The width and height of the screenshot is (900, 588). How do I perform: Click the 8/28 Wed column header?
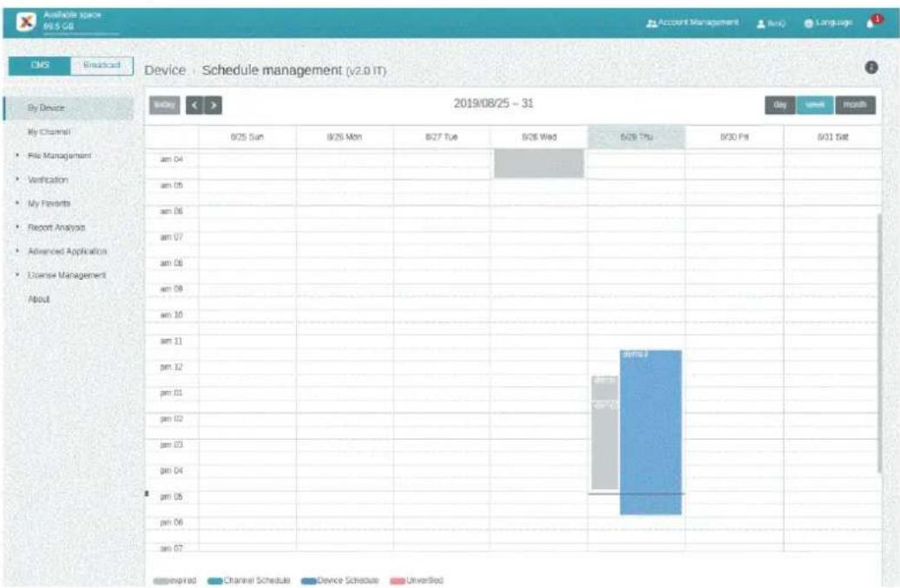(539, 137)
